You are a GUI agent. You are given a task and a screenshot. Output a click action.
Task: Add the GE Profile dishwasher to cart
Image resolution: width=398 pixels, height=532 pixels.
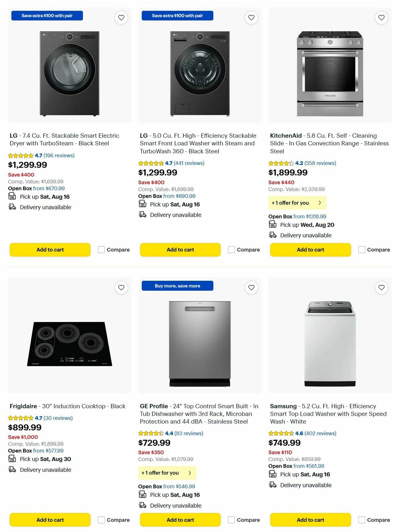tap(180, 520)
